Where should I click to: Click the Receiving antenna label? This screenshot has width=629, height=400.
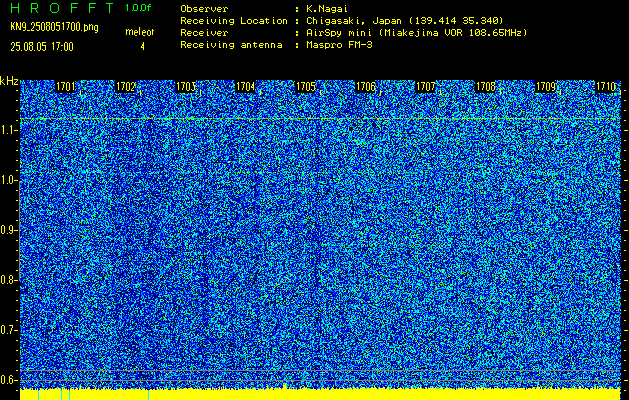click(x=231, y=45)
